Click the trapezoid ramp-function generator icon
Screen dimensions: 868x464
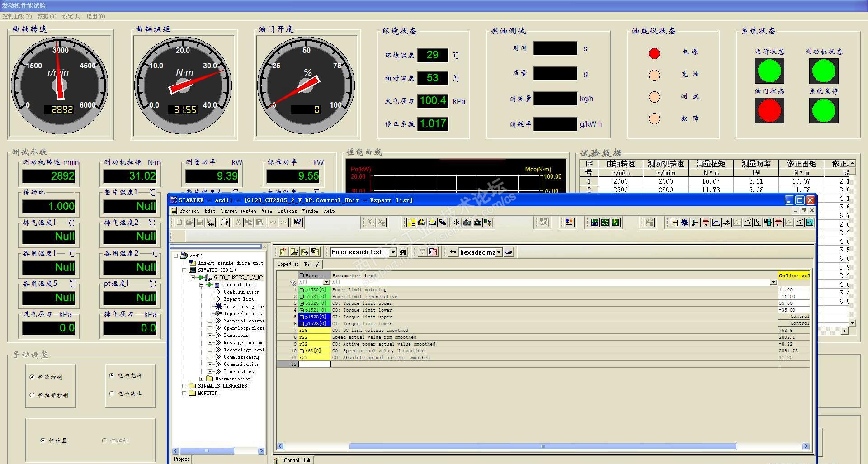[x=716, y=223]
